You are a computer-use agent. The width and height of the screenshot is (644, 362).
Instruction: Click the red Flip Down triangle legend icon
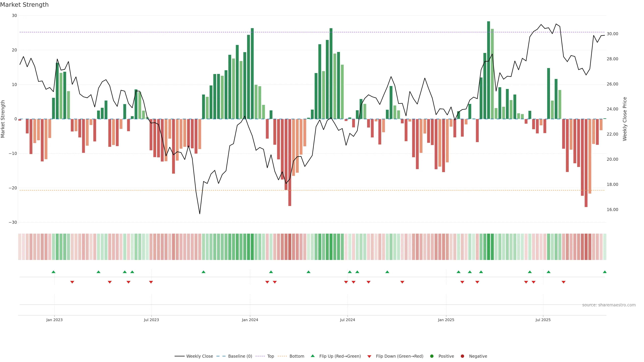[x=369, y=356]
